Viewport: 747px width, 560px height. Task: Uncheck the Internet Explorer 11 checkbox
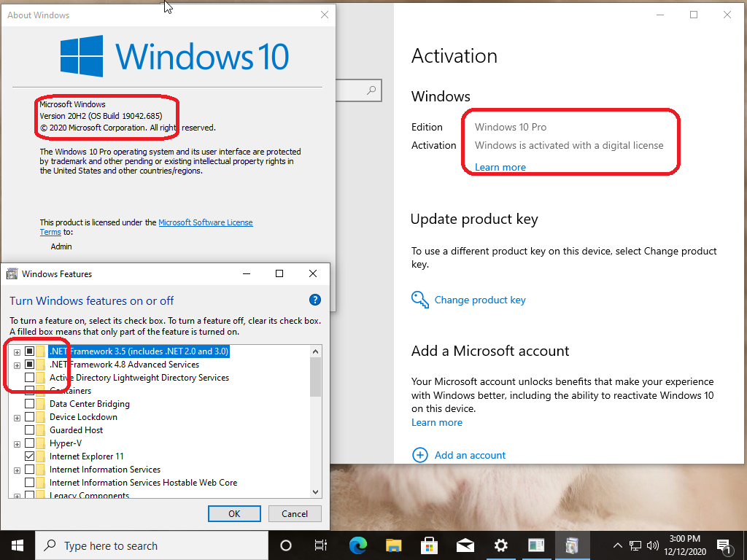click(x=29, y=456)
